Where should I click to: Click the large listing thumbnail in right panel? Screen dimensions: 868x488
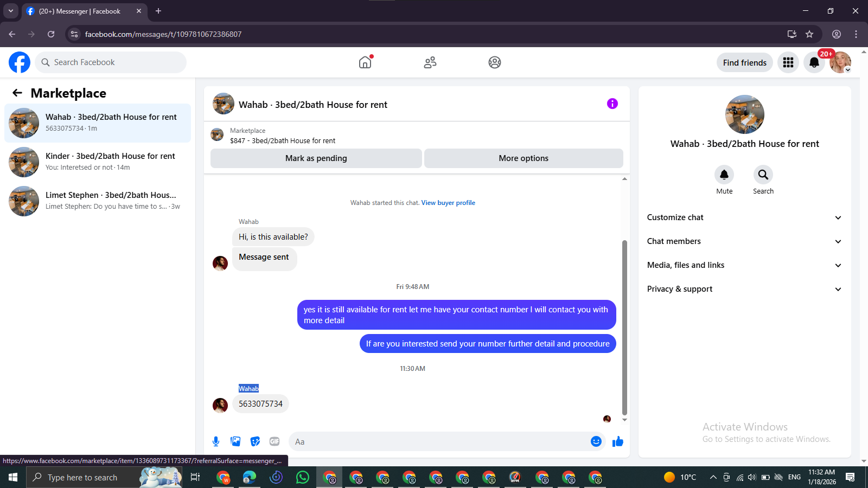tap(744, 114)
